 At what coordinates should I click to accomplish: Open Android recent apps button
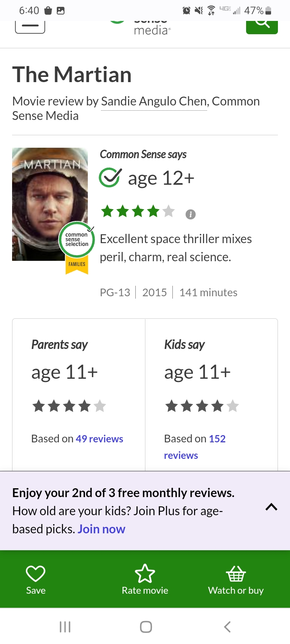(x=65, y=627)
